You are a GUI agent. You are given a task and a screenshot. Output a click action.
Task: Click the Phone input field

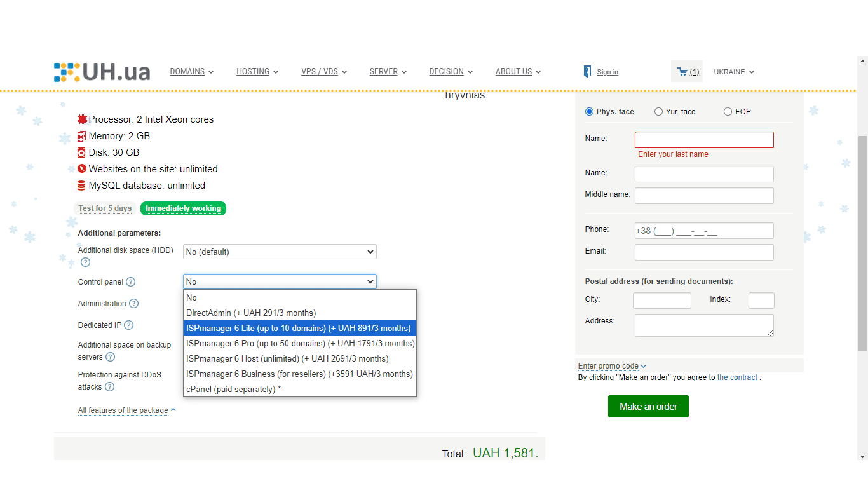704,231
